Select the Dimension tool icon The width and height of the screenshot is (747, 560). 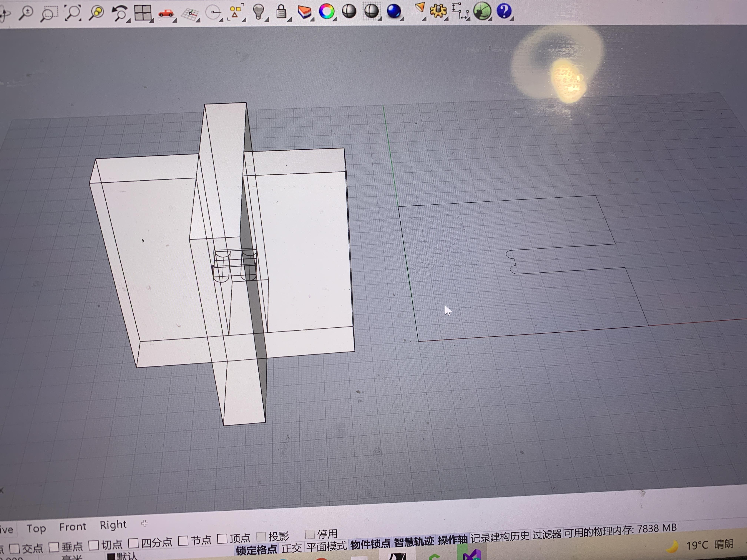pyautogui.click(x=460, y=11)
